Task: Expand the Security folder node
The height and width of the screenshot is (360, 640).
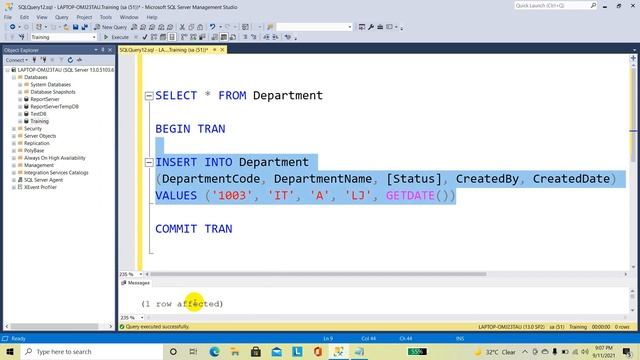Action: pos(14,129)
